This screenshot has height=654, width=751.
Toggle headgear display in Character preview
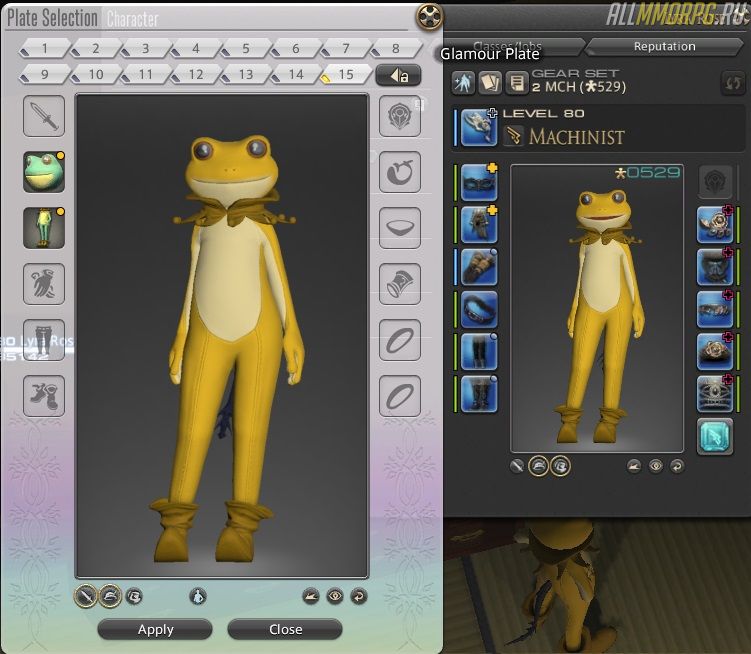(538, 466)
